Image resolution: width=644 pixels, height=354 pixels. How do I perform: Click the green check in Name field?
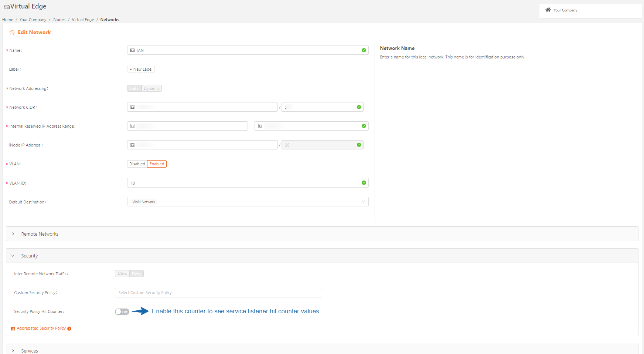point(364,50)
